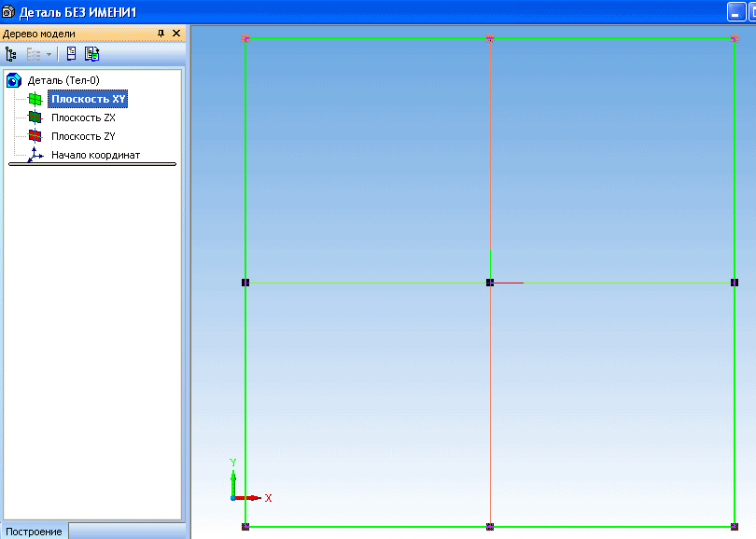756x539 pixels.
Task: Select the Плоскость XY tree row
Action: (x=88, y=99)
